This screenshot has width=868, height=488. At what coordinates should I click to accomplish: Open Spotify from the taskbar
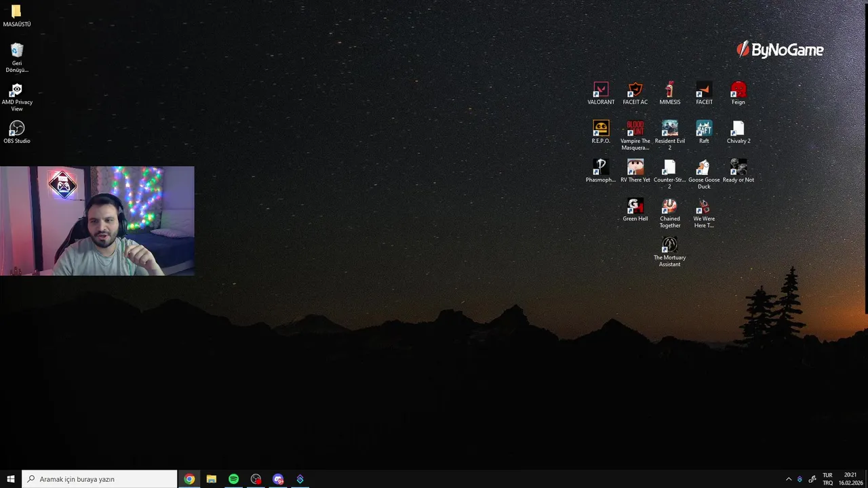233,479
